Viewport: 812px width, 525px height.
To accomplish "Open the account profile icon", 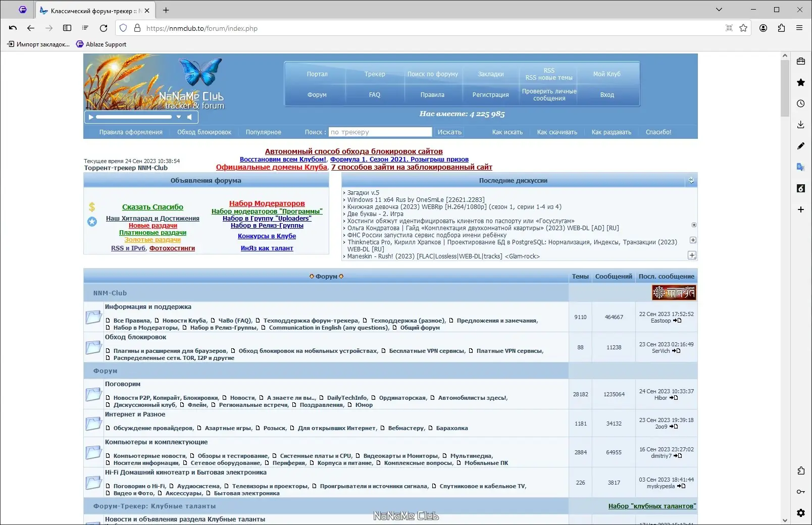I will pos(763,28).
